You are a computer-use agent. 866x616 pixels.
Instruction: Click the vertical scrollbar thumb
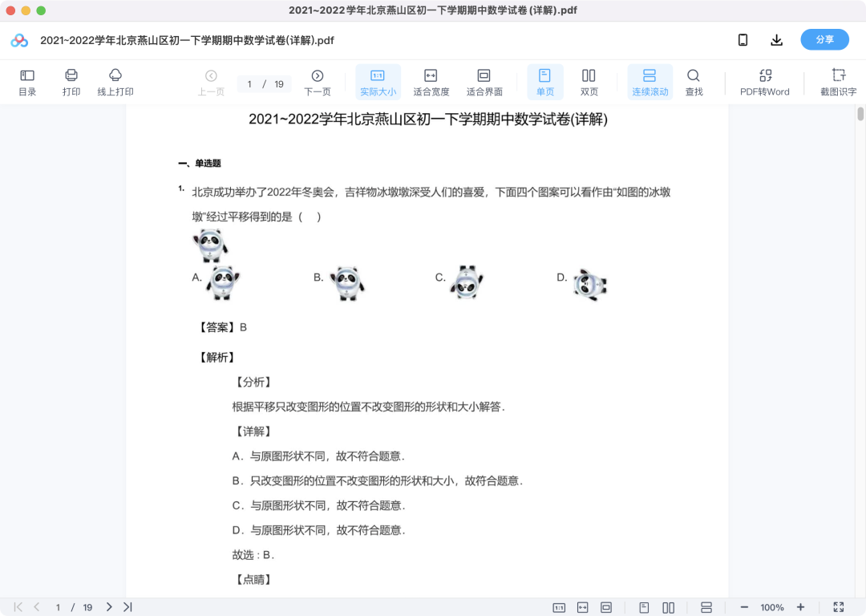[x=860, y=114]
